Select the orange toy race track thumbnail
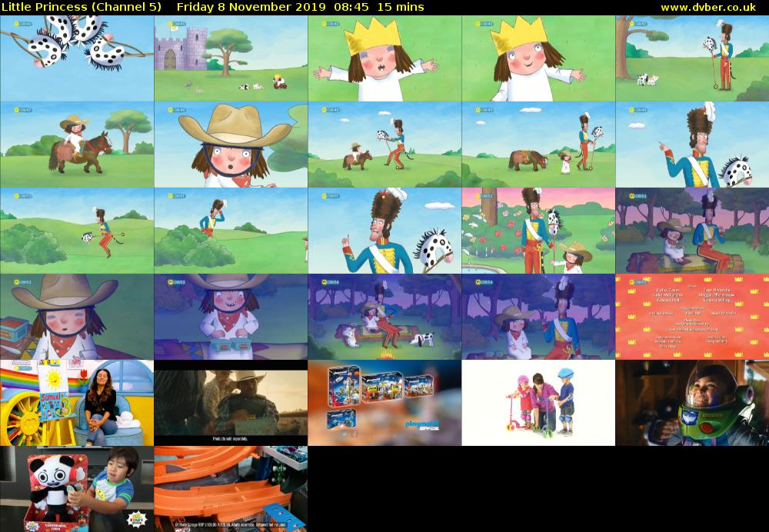The height and width of the screenshot is (532, 769). [231, 489]
